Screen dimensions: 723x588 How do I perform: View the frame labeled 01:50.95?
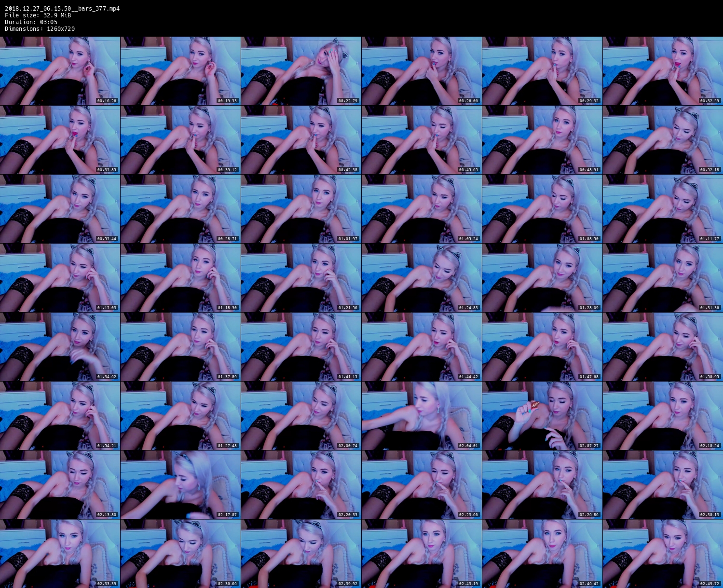(663, 347)
